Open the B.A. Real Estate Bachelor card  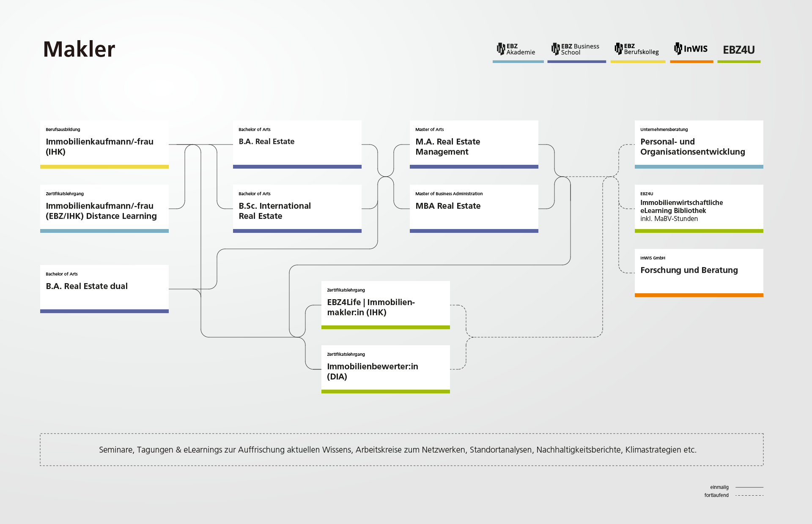pyautogui.click(x=297, y=145)
